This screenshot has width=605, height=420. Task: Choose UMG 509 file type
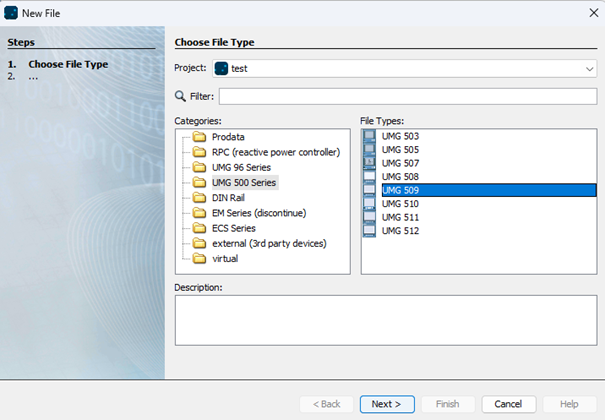pos(489,190)
